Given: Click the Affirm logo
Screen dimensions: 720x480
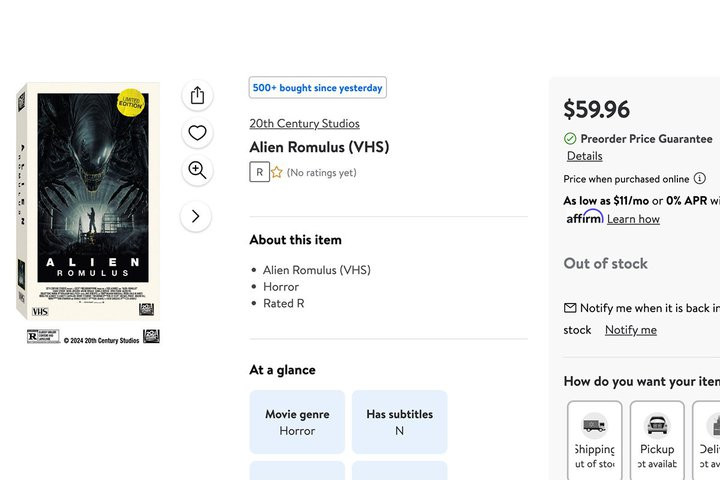Looking at the screenshot, I should pyautogui.click(x=584, y=218).
